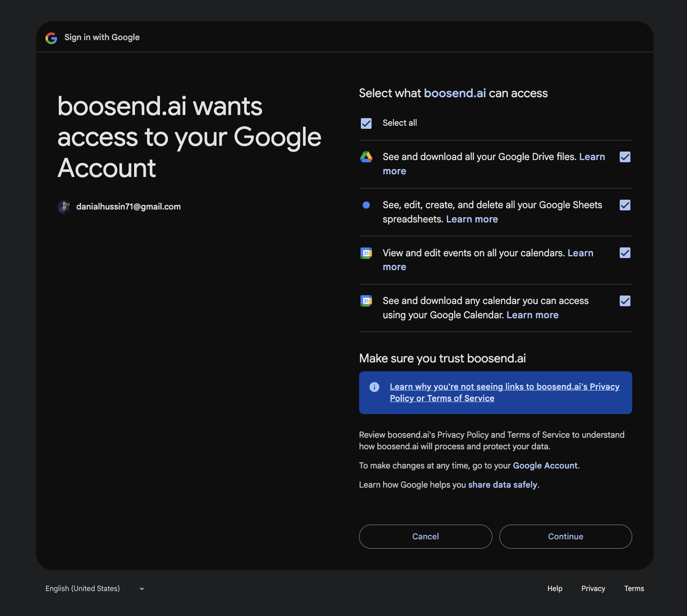Click the info icon in the blue notice
This screenshot has width=687, height=616.
374,386
